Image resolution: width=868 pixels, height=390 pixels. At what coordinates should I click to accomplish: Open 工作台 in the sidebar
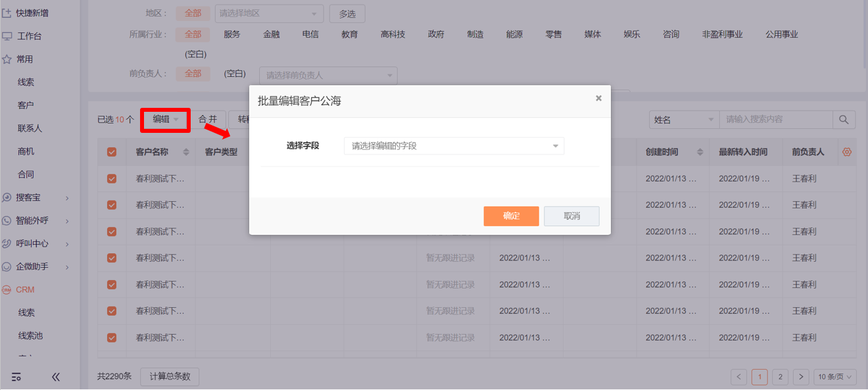29,36
